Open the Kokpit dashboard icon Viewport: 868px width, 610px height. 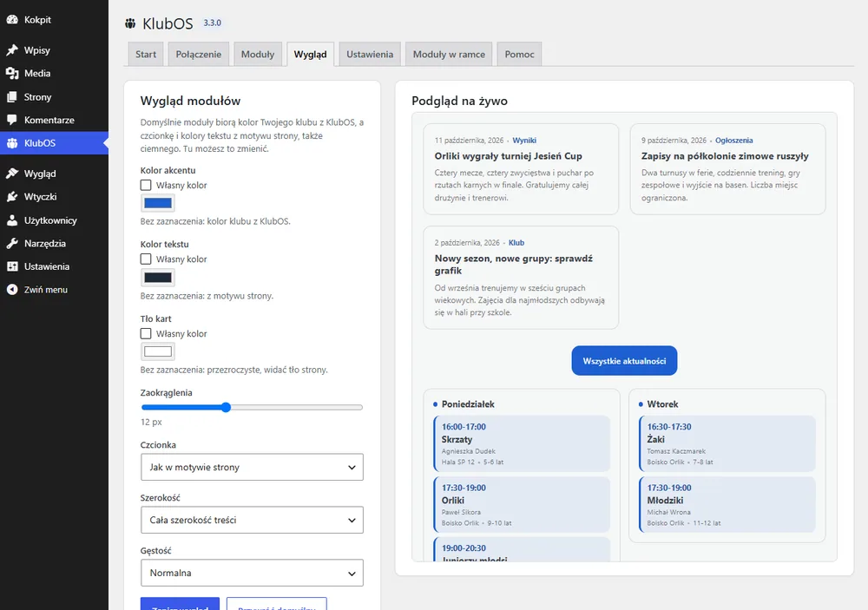click(x=12, y=19)
